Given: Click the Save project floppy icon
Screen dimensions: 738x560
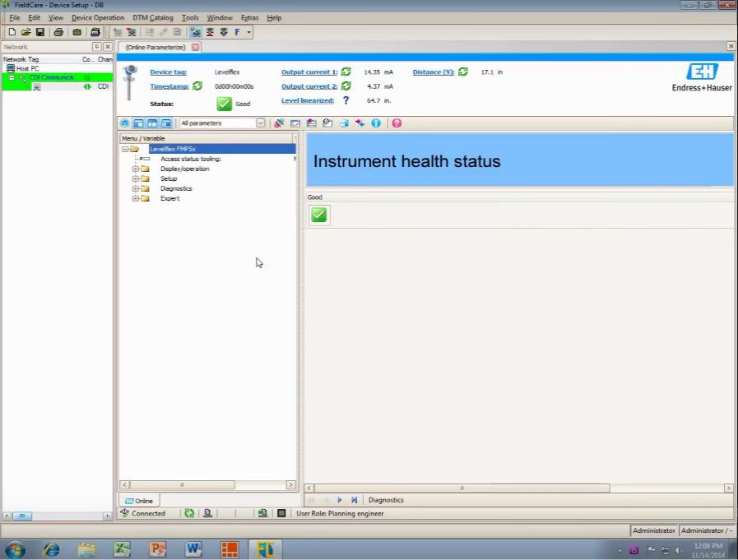Looking at the screenshot, I should click(x=40, y=32).
